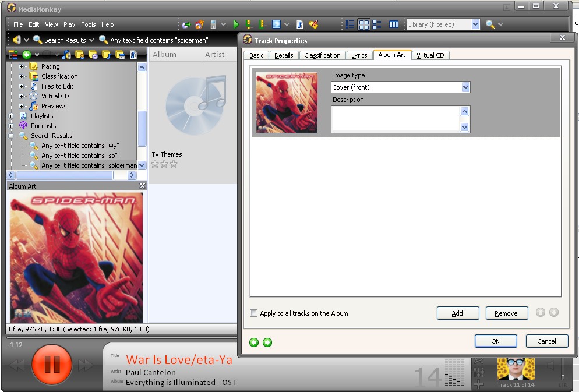The width and height of the screenshot is (579, 392).
Task: Enable Apply to all tracks on the Album
Action: (x=253, y=313)
